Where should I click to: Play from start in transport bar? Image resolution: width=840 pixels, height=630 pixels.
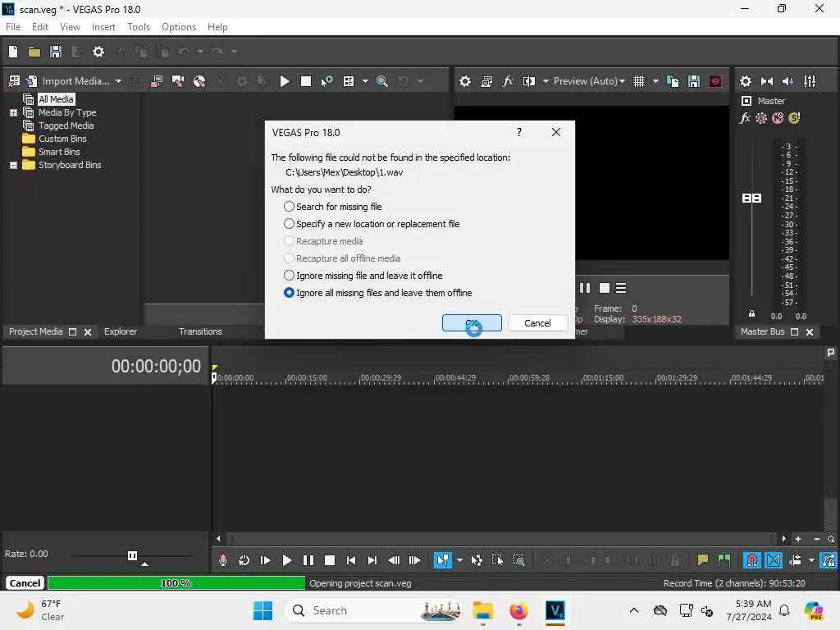265,560
